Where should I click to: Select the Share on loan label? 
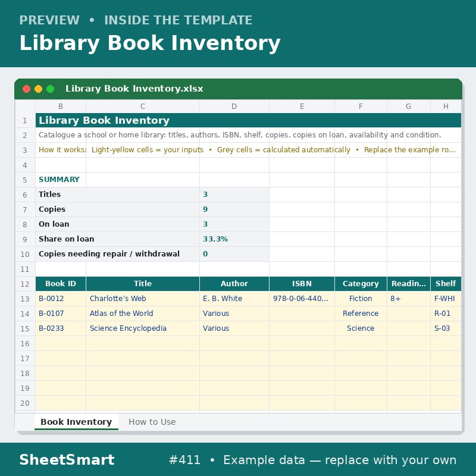117,239
